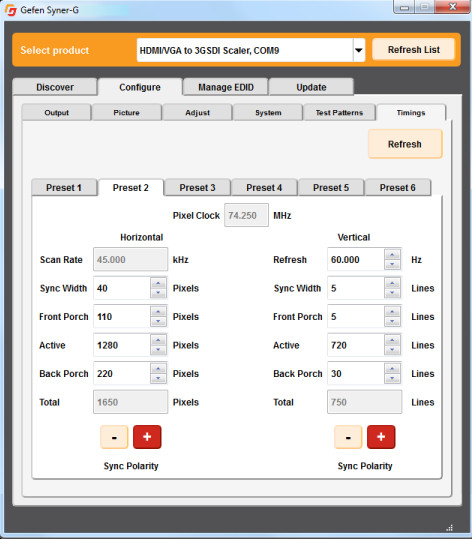Increase horizontal Back Porch with up arrow
The height and width of the screenshot is (539, 472).
coord(158,368)
